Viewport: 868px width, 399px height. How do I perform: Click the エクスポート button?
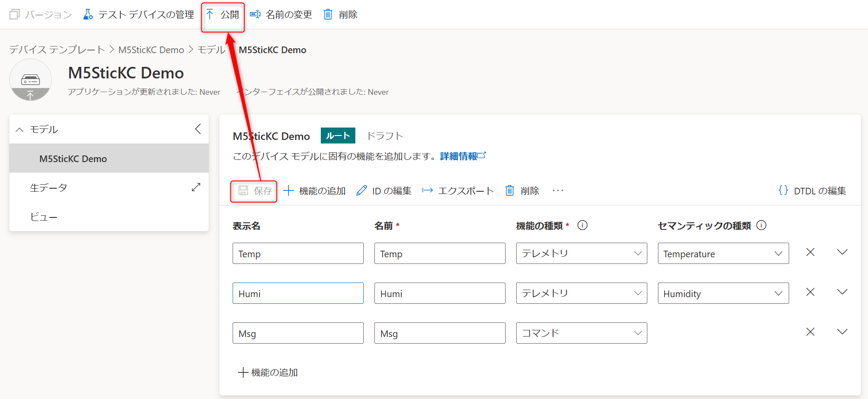click(458, 191)
